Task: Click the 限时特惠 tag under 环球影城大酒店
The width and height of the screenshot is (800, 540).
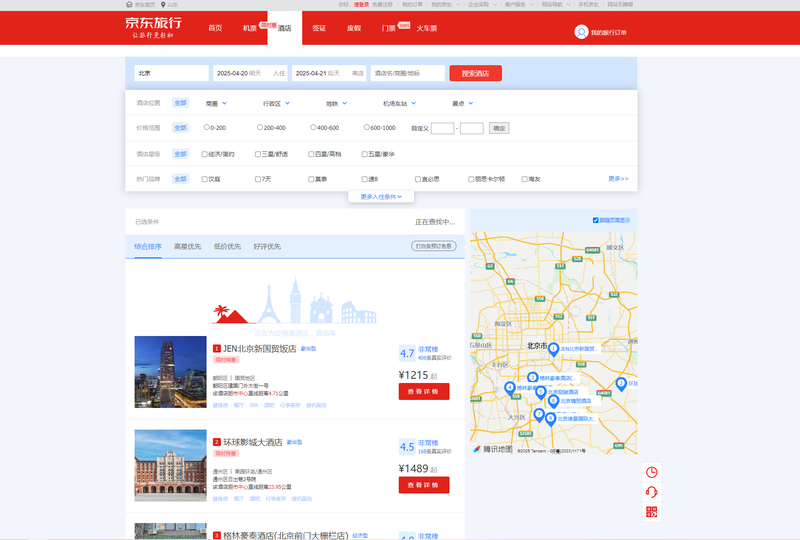Action: point(226,453)
